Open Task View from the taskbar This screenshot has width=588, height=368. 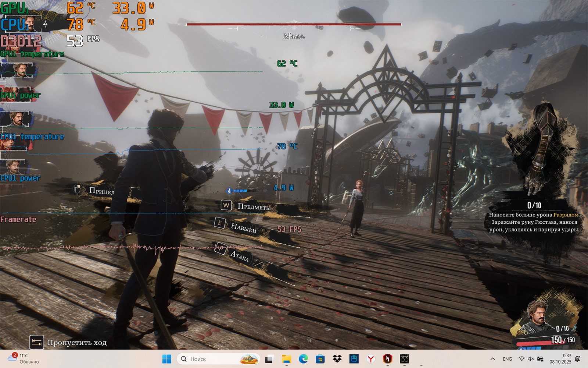click(269, 359)
